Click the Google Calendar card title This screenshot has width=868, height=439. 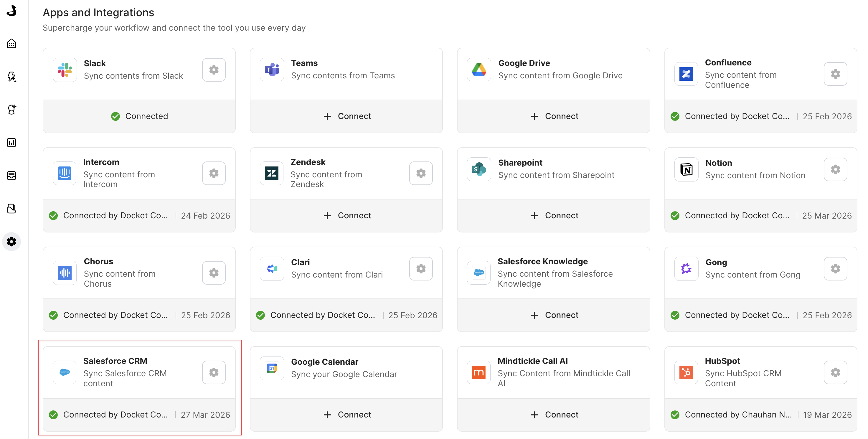pos(324,362)
